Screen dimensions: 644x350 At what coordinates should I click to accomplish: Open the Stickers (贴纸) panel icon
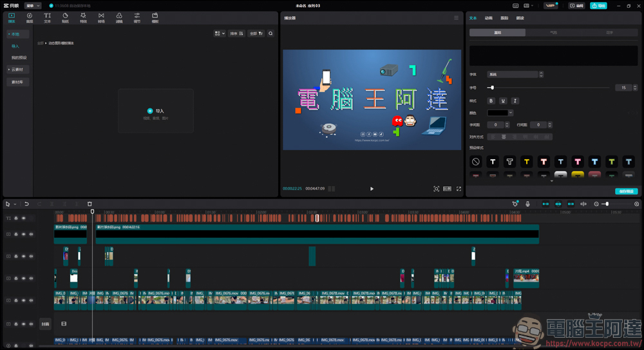point(65,17)
